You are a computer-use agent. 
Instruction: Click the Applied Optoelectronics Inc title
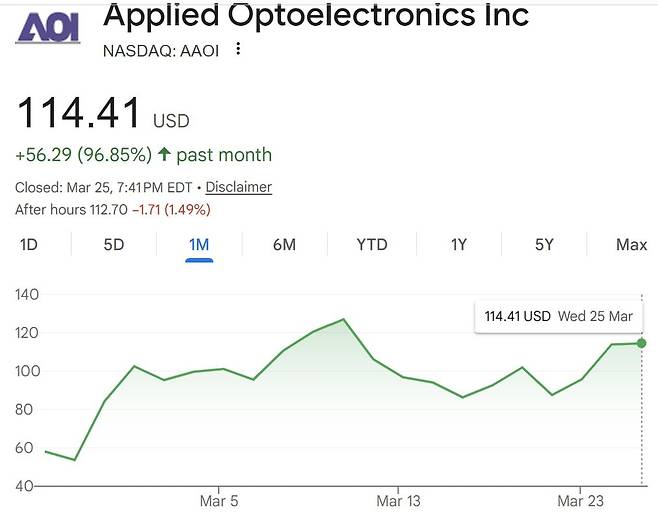tap(316, 16)
